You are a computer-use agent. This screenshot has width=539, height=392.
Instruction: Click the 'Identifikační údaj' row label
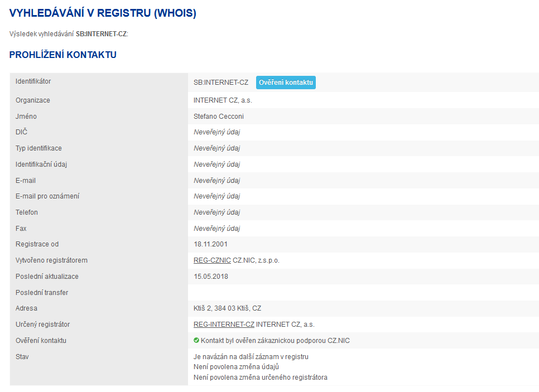click(x=41, y=164)
